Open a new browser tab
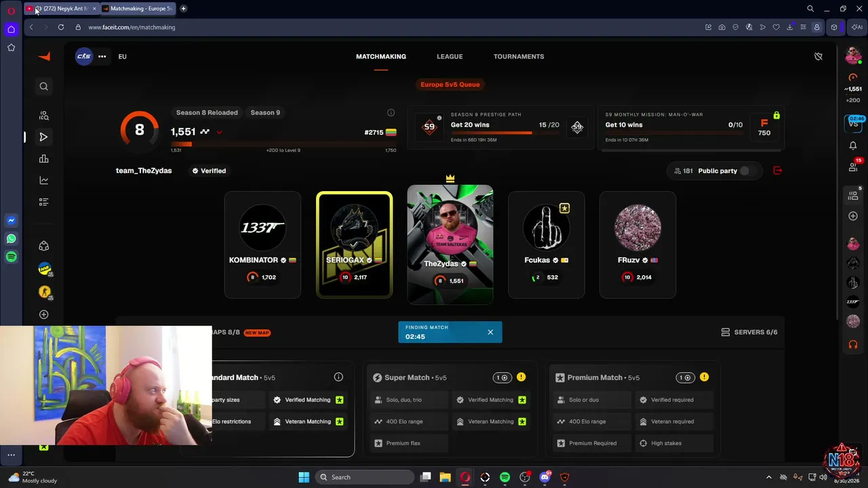This screenshot has height=488, width=868. tap(183, 9)
